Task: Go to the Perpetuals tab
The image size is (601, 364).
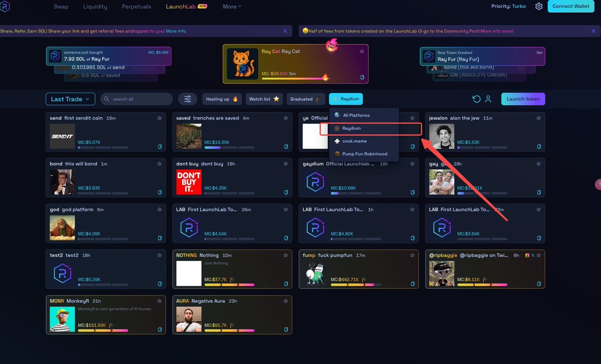Action: tap(138, 7)
